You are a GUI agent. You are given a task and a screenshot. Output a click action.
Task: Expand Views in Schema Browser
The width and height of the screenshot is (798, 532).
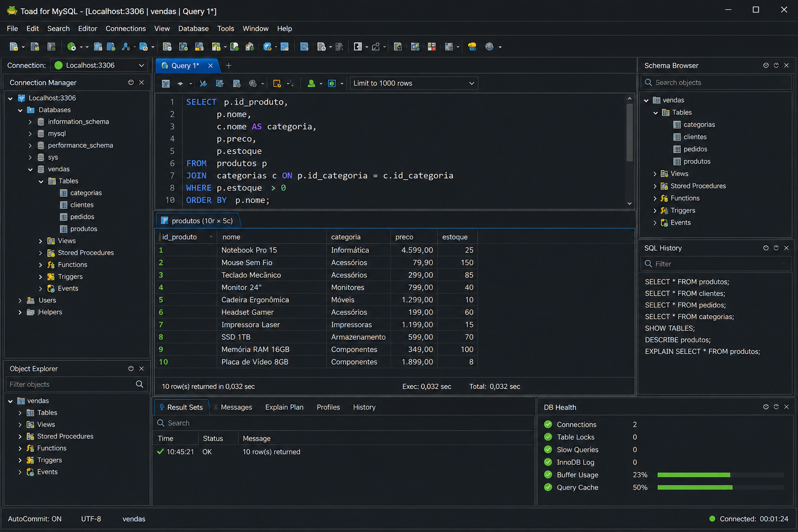pyautogui.click(x=655, y=174)
